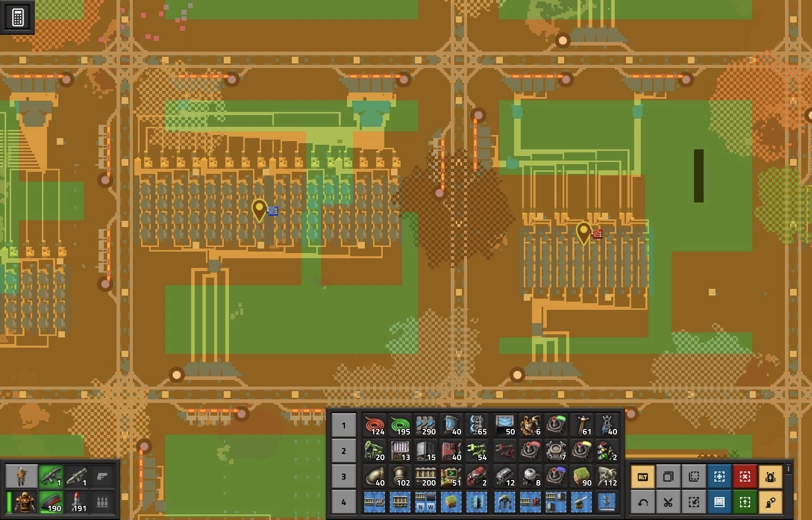Open blueprint book shortcut button
812x520 pixels.
coord(720,502)
